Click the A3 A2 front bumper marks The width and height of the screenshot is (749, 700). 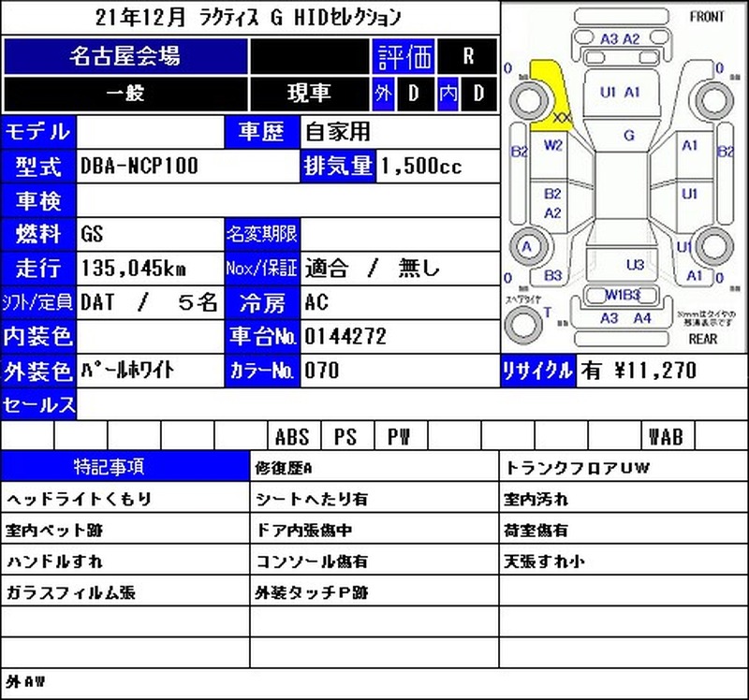point(620,38)
